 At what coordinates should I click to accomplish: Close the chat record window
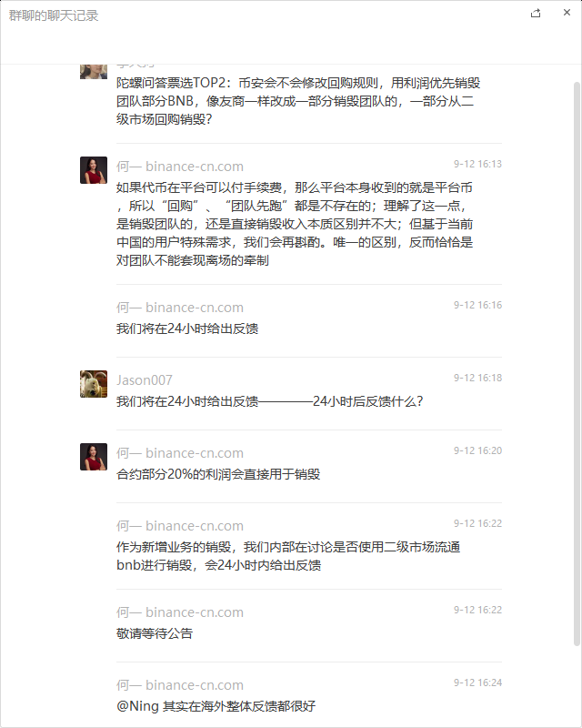[x=567, y=13]
